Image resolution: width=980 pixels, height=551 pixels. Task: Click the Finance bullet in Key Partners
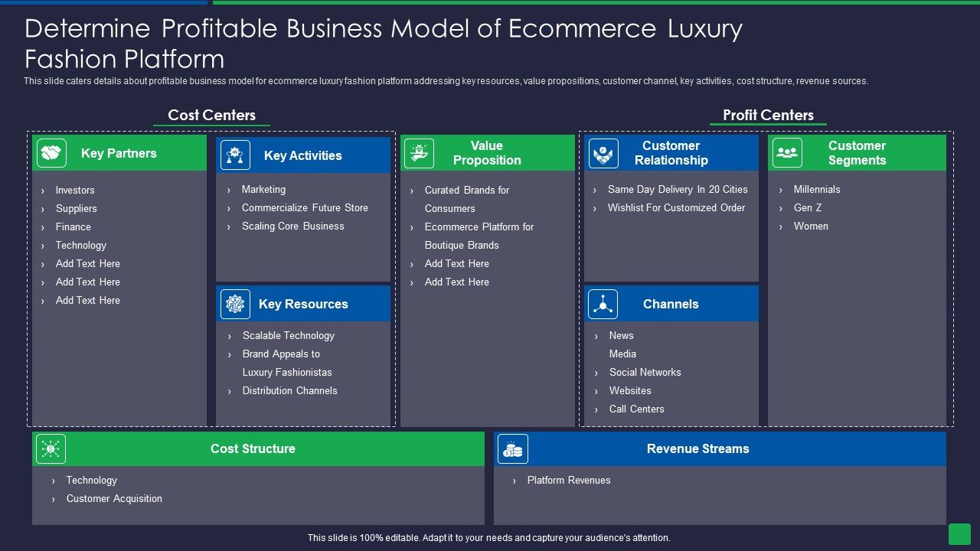tap(73, 227)
